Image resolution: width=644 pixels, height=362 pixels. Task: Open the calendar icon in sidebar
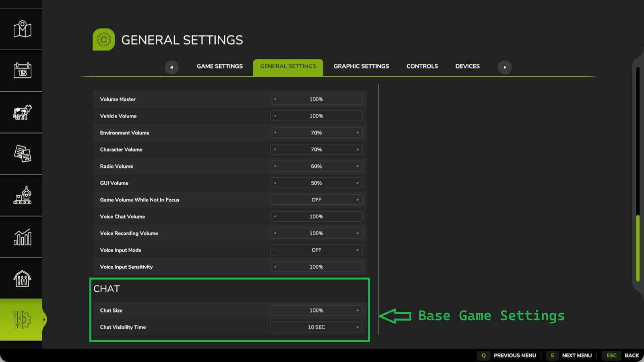coord(22,70)
